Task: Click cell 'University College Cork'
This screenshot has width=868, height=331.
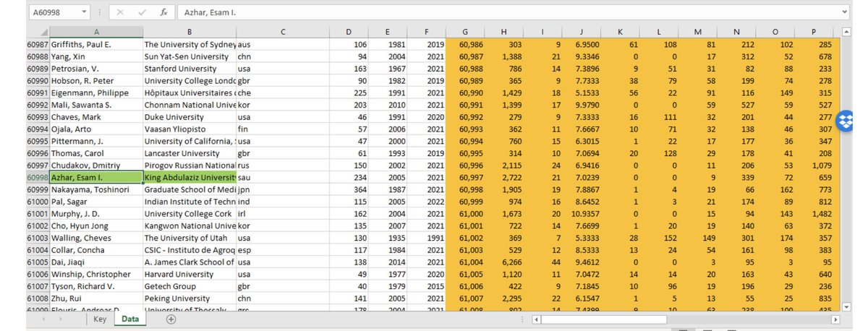Action: [190, 213]
